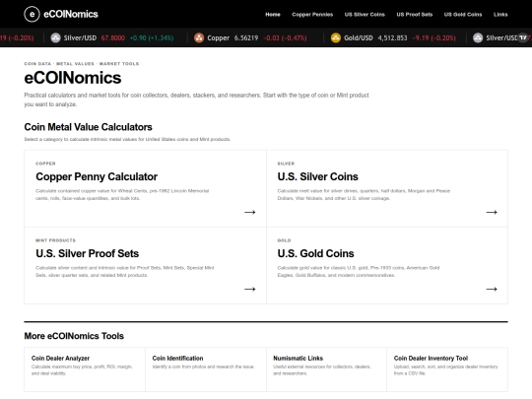Click the Coin Dealer Analyzer description text
Viewport: 532px width, 399px height.
82,370
